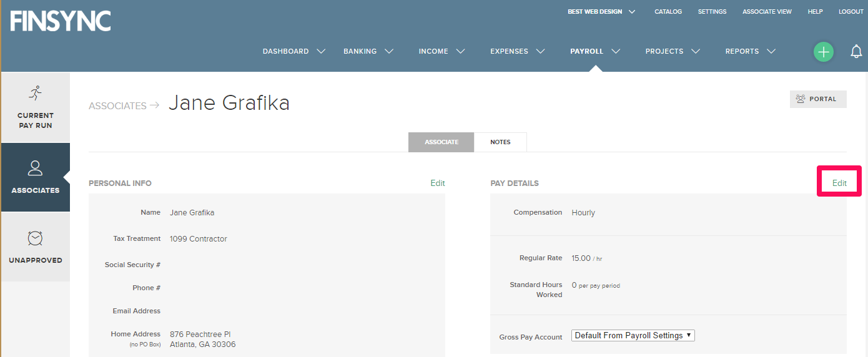Open the Gross Pay Account dropdown
This screenshot has width=868, height=357.
(x=633, y=336)
